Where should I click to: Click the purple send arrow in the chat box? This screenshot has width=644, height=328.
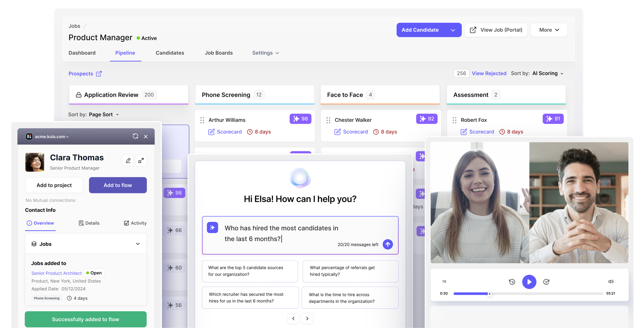(x=388, y=244)
